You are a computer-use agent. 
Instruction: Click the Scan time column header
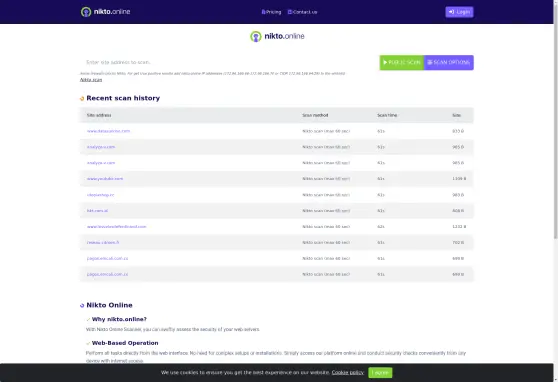[x=387, y=115]
